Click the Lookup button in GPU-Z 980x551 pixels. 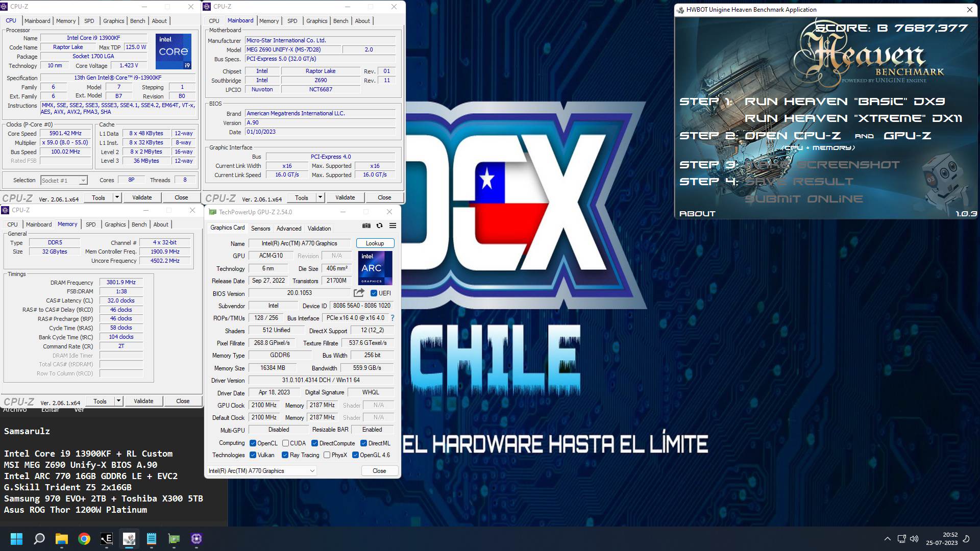coord(375,243)
